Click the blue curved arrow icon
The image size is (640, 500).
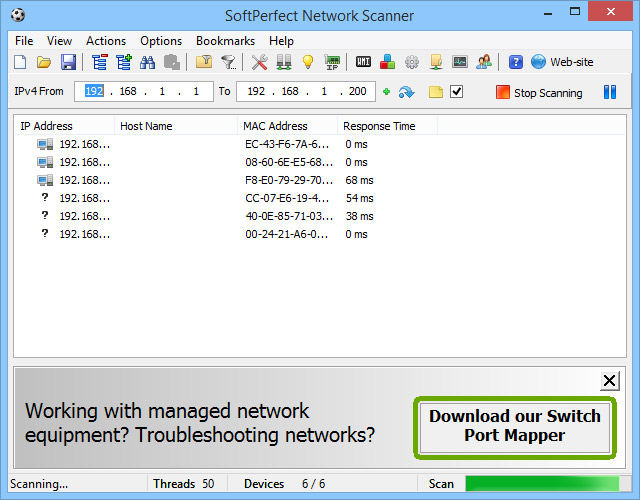[x=407, y=92]
